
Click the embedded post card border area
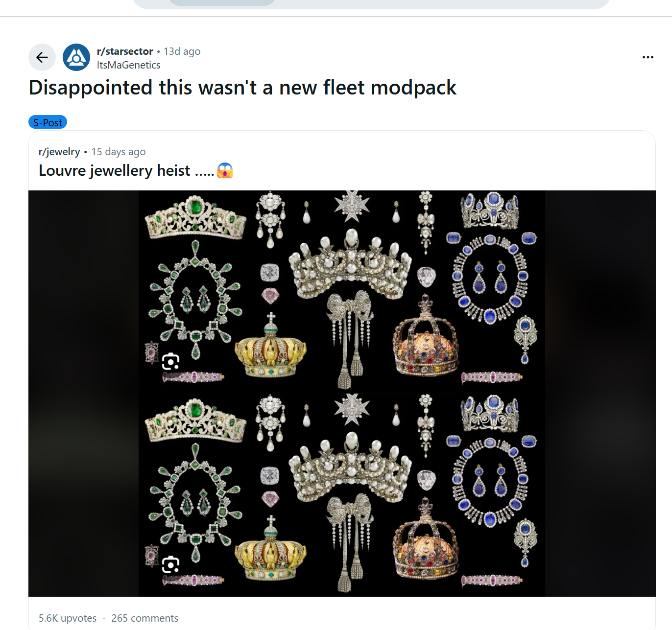pyautogui.click(x=588, y=162)
